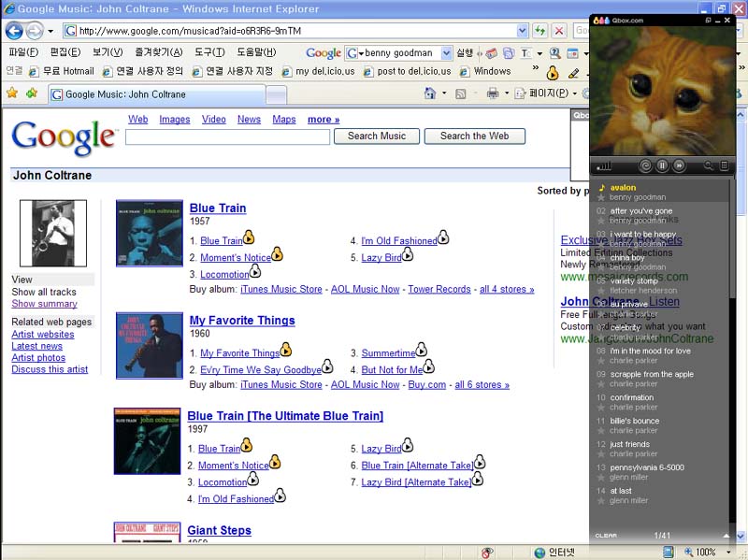Click the green refresh page icon
The height and width of the screenshot is (560, 748).
pyautogui.click(x=539, y=31)
